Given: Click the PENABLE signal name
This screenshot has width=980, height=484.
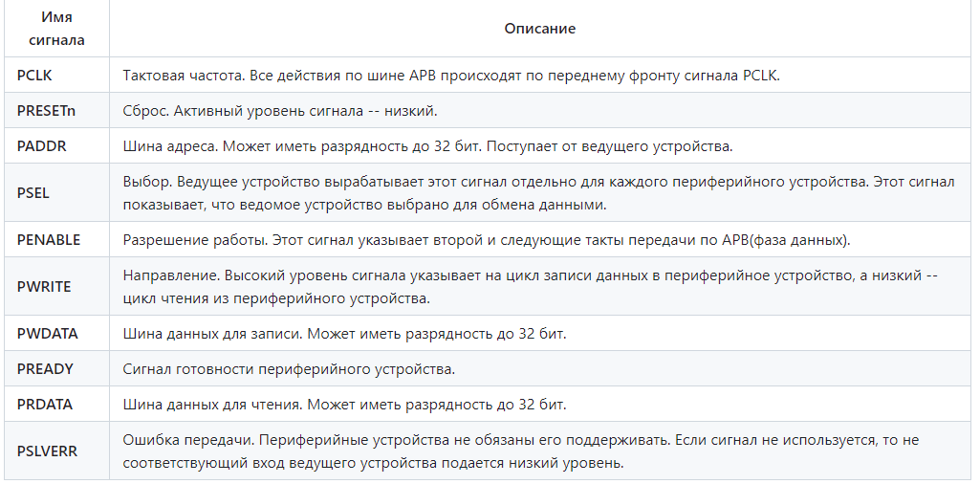Looking at the screenshot, I should click(49, 240).
